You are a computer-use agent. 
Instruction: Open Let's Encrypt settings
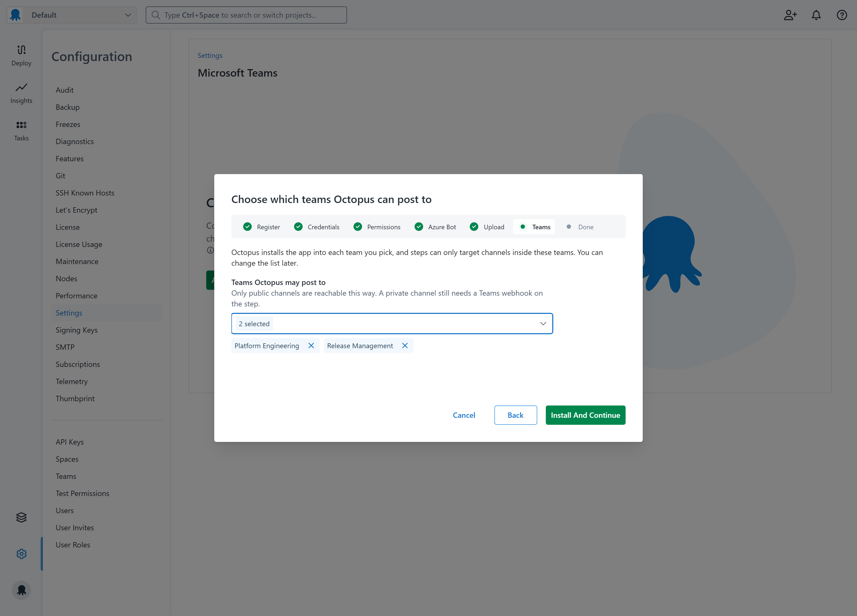click(x=76, y=210)
